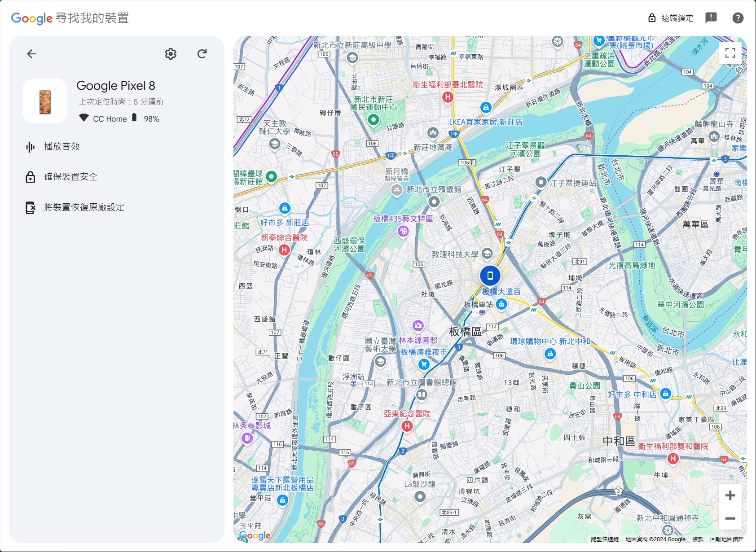This screenshot has width=756, height=552.
Task: Click the 江子翠景觀河濱公園 label
Action: 525,149
